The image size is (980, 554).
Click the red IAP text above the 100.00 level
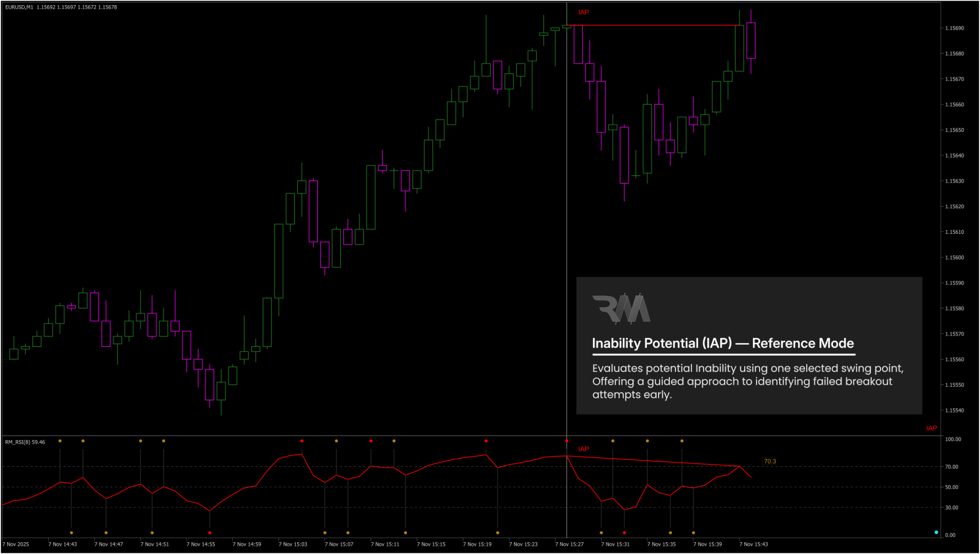coord(931,428)
